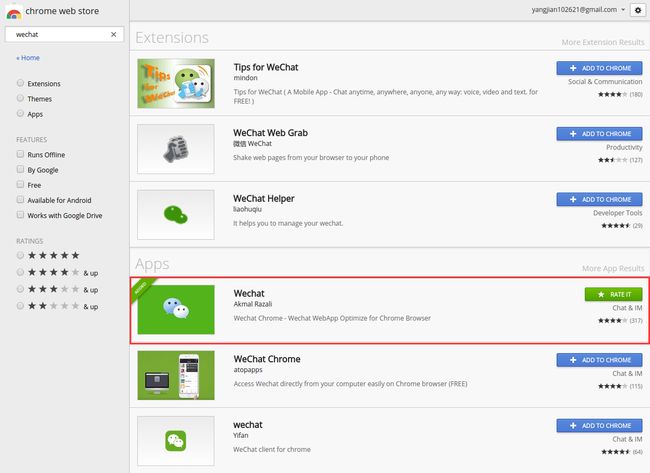The width and height of the screenshot is (650, 473).
Task: Select the Extensions radio filter
Action: [20, 83]
